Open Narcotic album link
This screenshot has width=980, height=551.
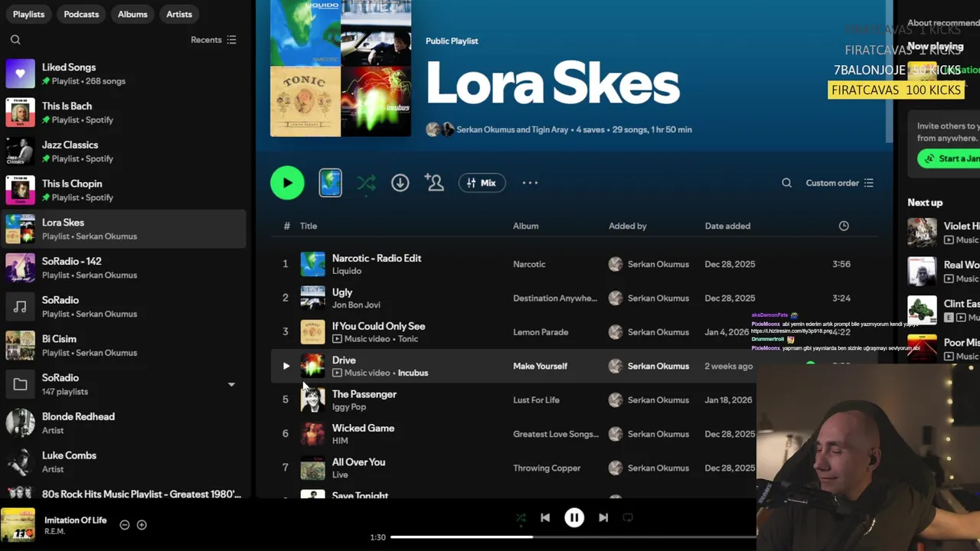pyautogui.click(x=529, y=264)
